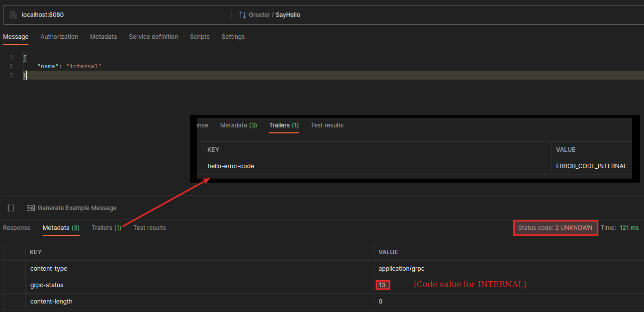Click the grpc-status value 13
Viewport: 644px width, 312px height.
point(382,285)
